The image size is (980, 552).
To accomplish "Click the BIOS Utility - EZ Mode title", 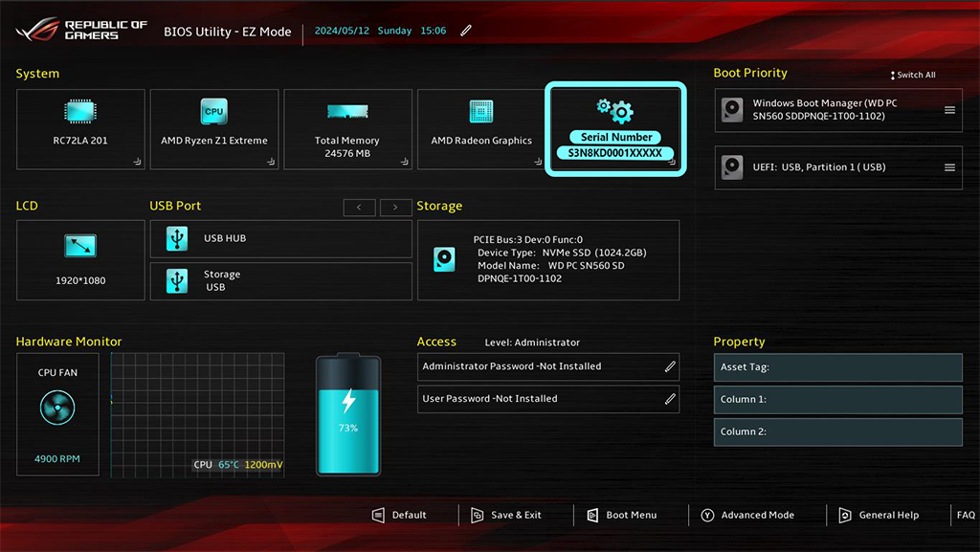I will [228, 32].
